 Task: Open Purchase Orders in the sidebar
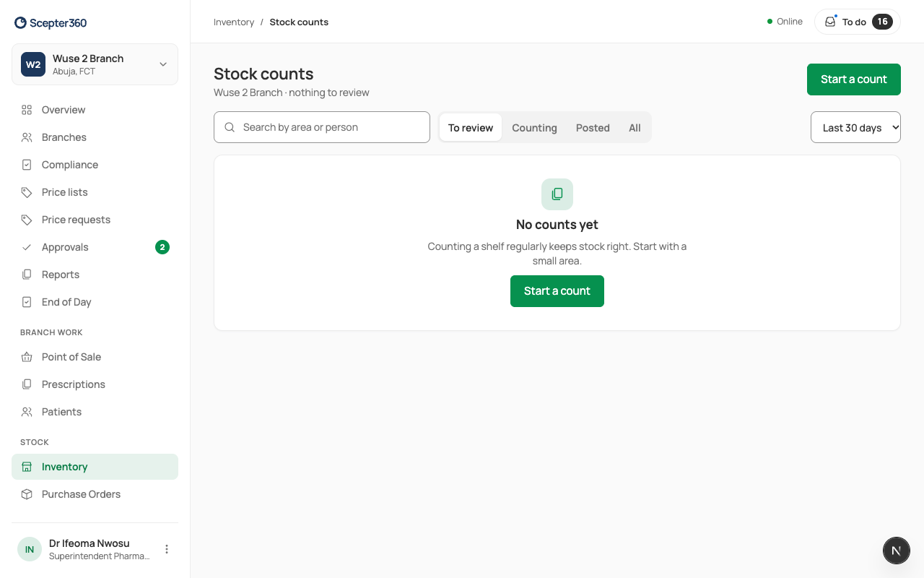coord(95,494)
